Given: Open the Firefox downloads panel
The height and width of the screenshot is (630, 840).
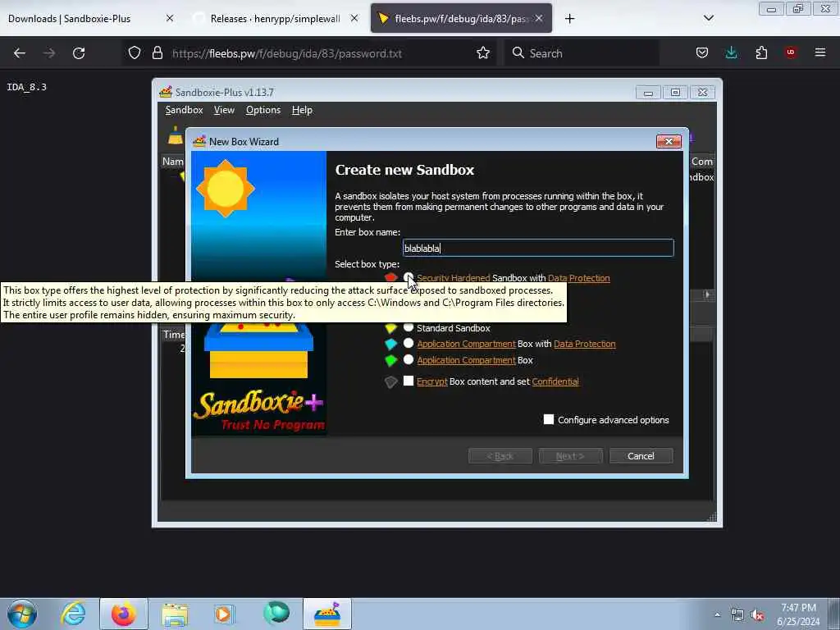Looking at the screenshot, I should [731, 53].
